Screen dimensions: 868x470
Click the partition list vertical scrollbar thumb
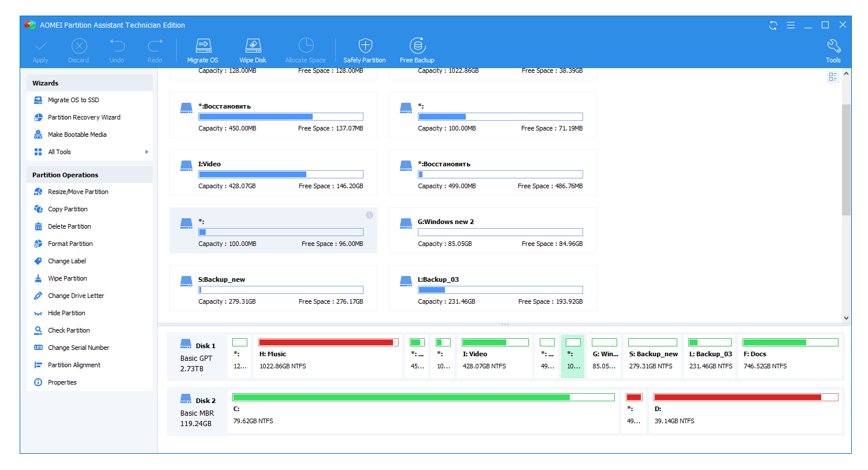tap(846, 160)
